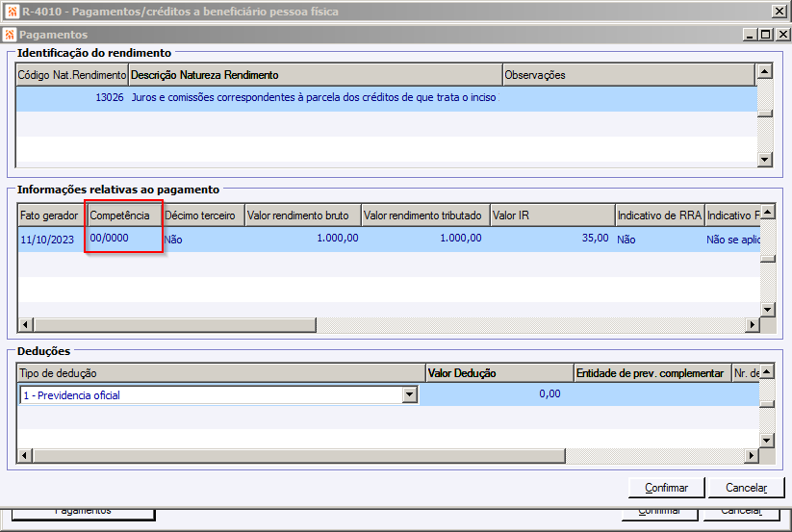Click the R-4010 window title icon
Image resolution: width=792 pixels, height=532 pixels.
[x=13, y=12]
